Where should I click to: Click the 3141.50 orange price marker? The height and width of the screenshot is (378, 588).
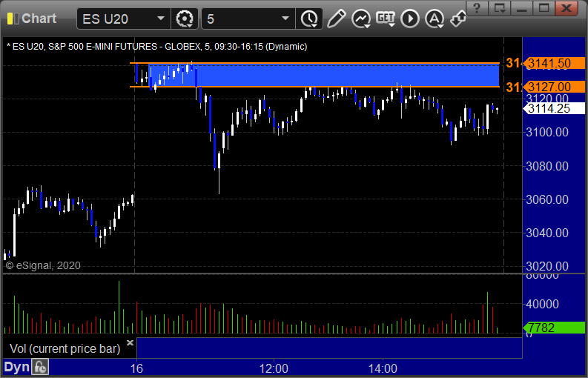pyautogui.click(x=554, y=63)
